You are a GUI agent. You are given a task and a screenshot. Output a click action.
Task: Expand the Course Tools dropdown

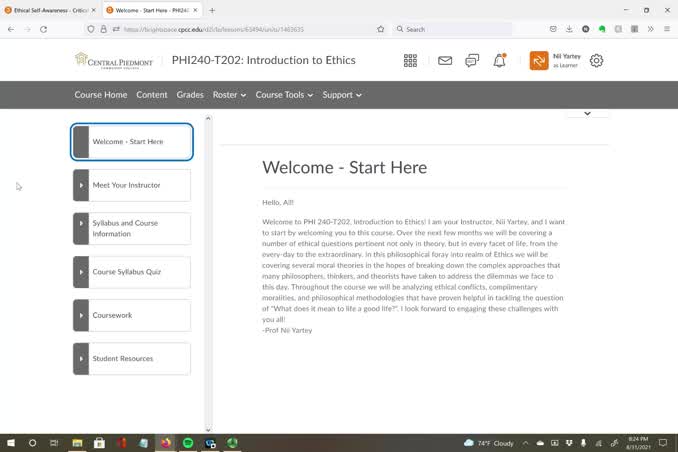point(284,95)
